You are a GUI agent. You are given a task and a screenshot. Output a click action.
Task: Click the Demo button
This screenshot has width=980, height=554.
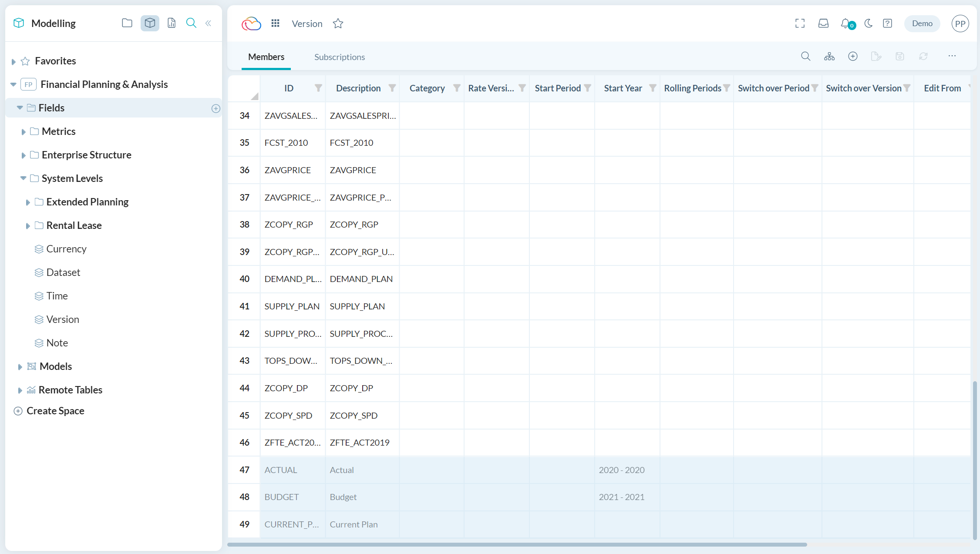click(922, 24)
